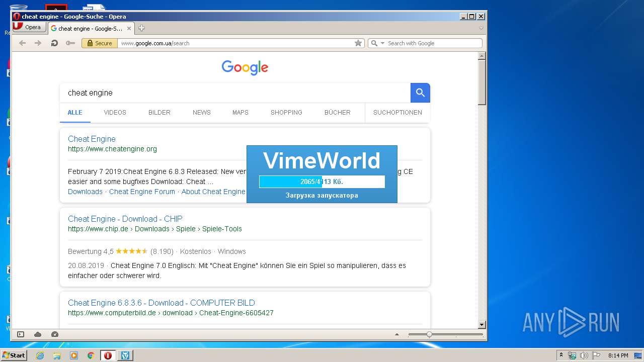Screen dimensions: 644x362
Task: Switch to Opera taskbar button
Action: point(108,355)
